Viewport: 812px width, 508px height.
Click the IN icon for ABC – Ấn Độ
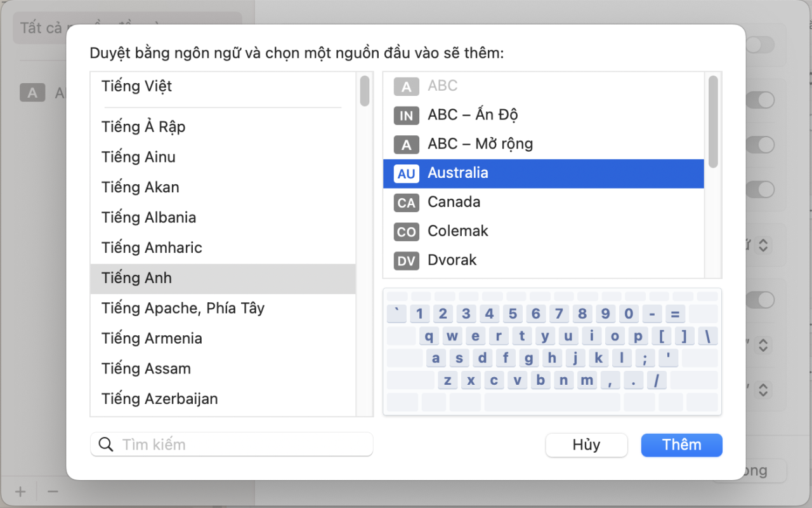click(x=406, y=115)
